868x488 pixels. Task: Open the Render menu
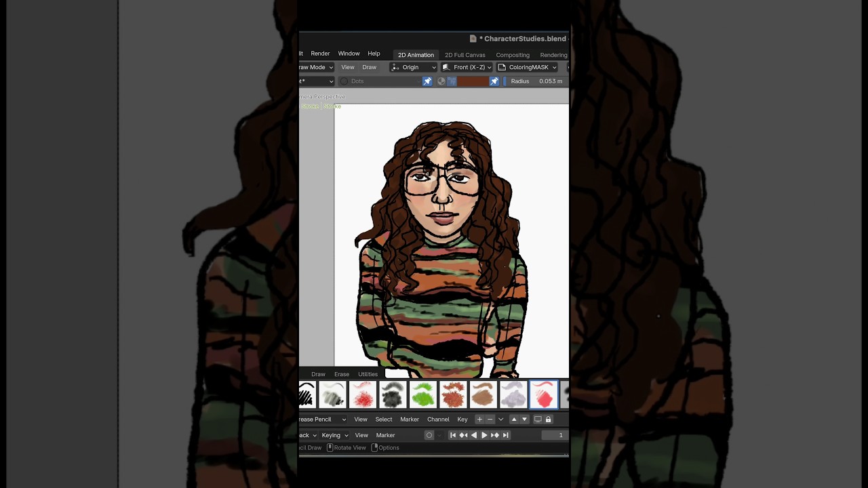tap(320, 54)
